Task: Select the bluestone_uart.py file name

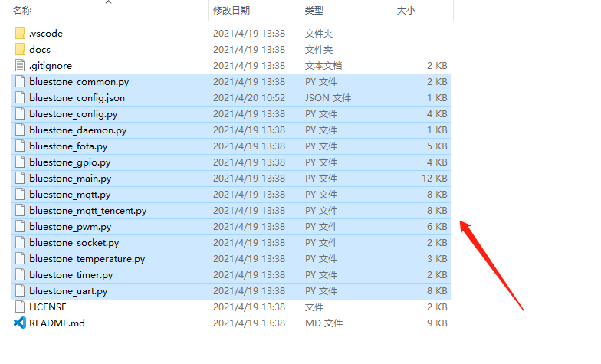Action: pos(68,291)
